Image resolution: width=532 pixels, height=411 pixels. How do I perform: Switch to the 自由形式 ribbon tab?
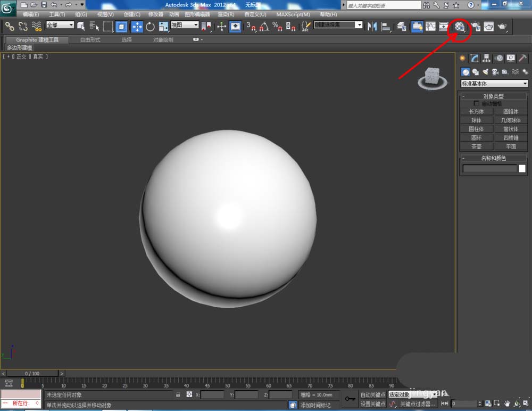pyautogui.click(x=89, y=40)
